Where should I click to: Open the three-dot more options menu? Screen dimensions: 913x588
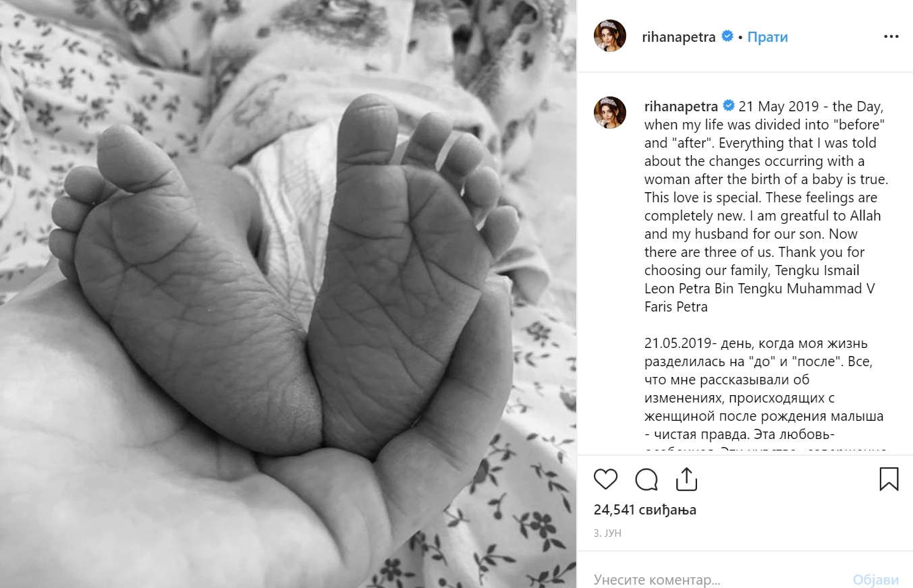(891, 36)
